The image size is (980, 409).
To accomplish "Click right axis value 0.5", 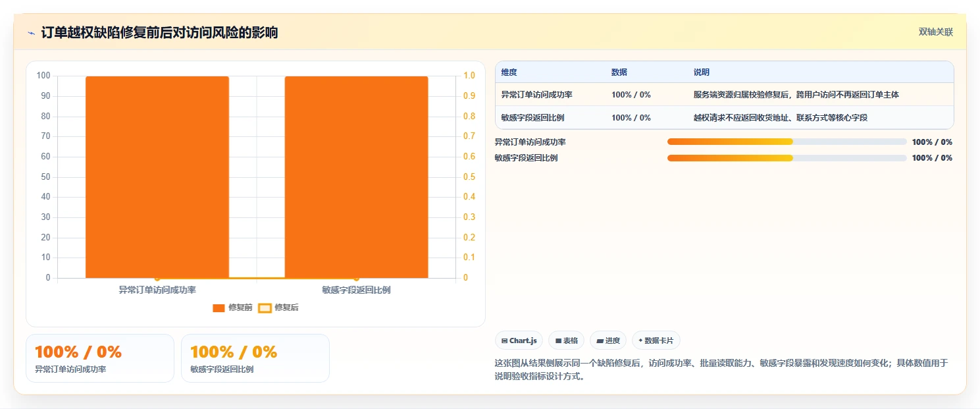I will pyautogui.click(x=469, y=177).
